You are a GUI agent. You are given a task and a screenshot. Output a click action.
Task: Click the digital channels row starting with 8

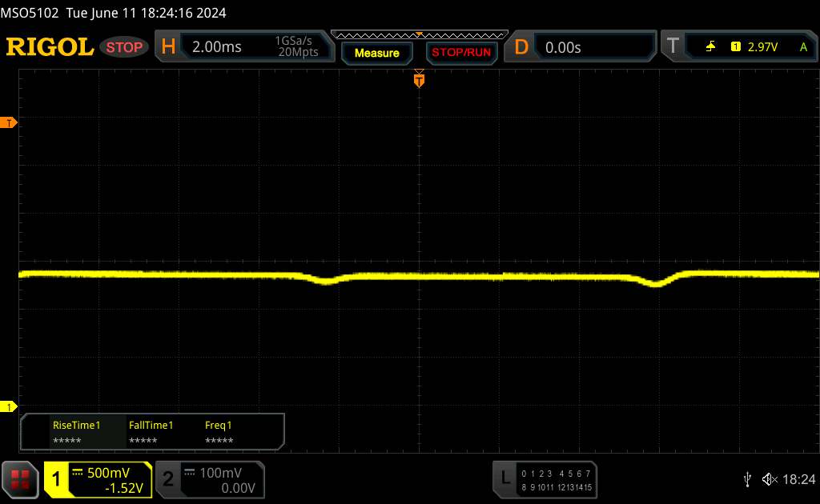[557, 487]
